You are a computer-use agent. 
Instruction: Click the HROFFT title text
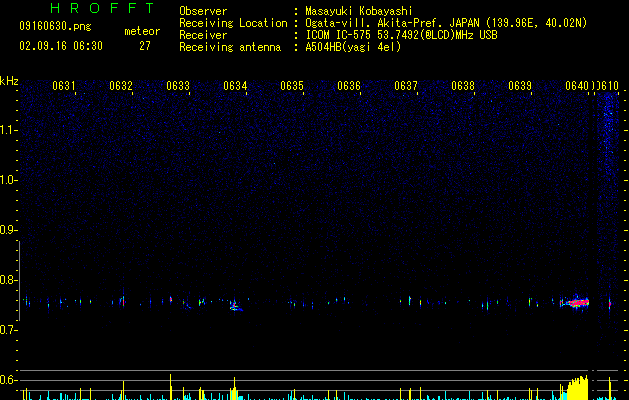(x=103, y=8)
